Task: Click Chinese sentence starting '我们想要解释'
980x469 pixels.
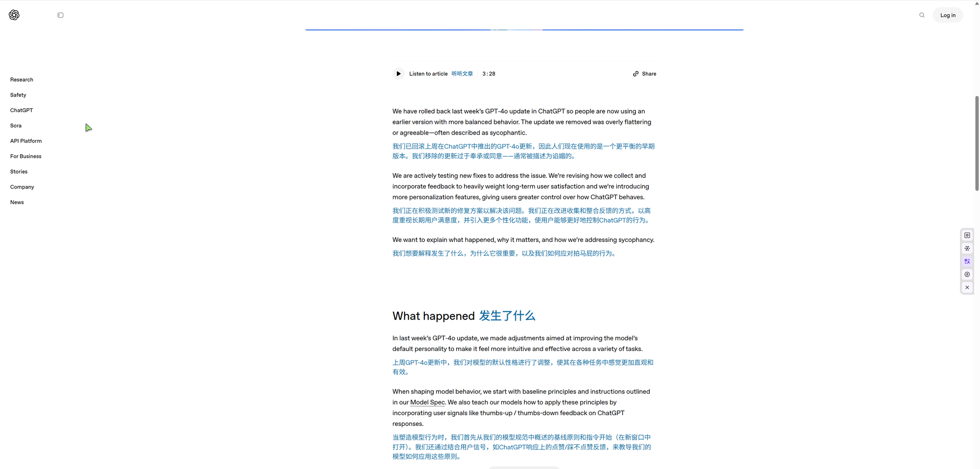Action: (x=505, y=254)
